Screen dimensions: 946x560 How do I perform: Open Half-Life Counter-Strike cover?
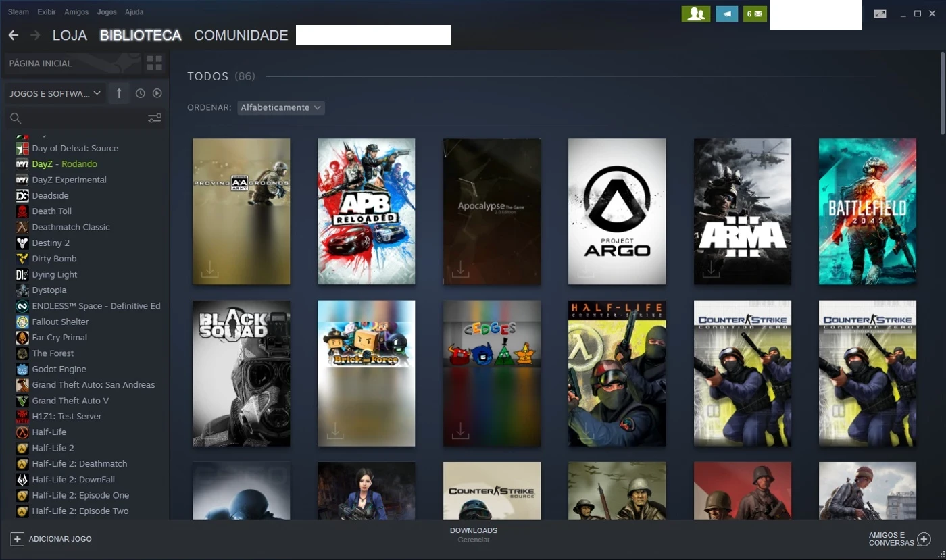[617, 374]
